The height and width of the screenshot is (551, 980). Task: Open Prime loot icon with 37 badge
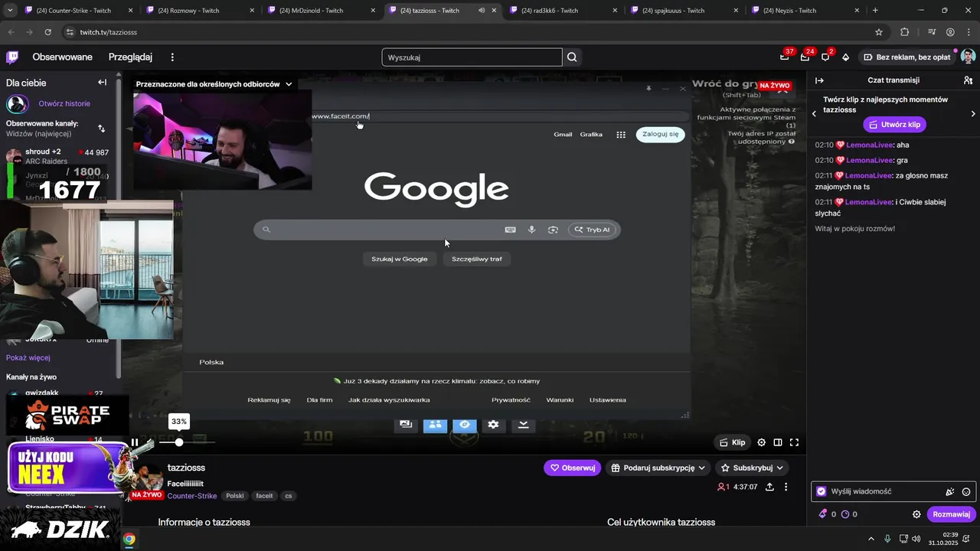click(x=785, y=57)
